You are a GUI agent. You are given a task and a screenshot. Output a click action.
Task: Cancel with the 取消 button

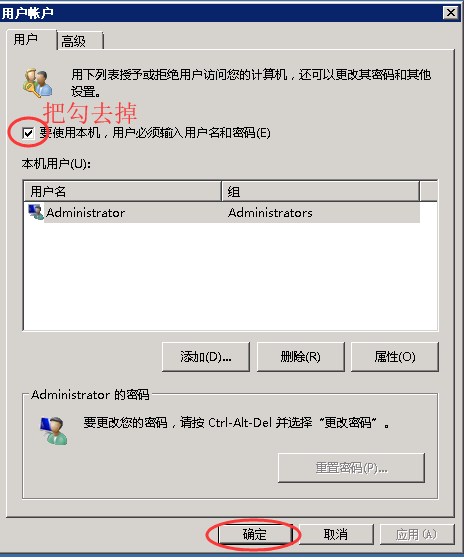(x=336, y=534)
